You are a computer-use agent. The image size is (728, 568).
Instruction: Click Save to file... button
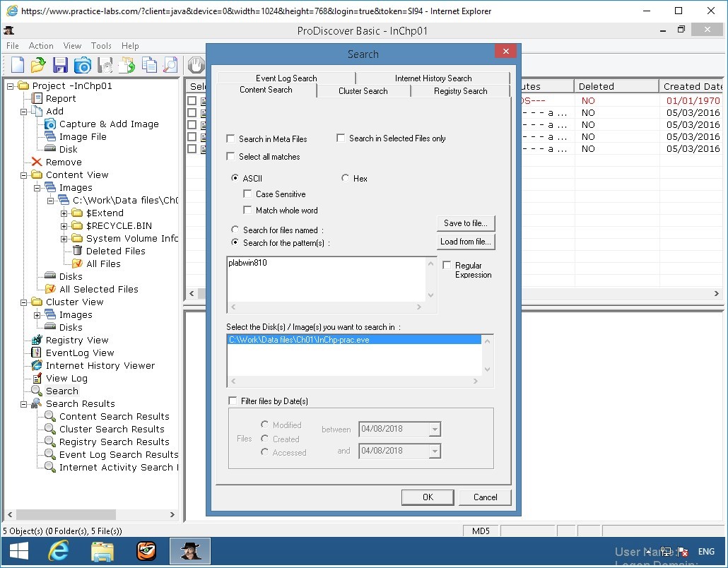click(x=466, y=223)
